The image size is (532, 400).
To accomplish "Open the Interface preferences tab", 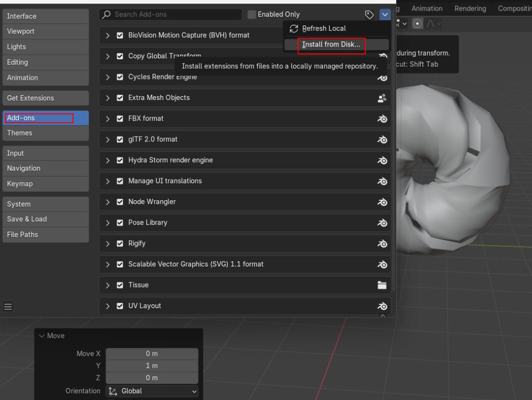I will tap(46, 16).
